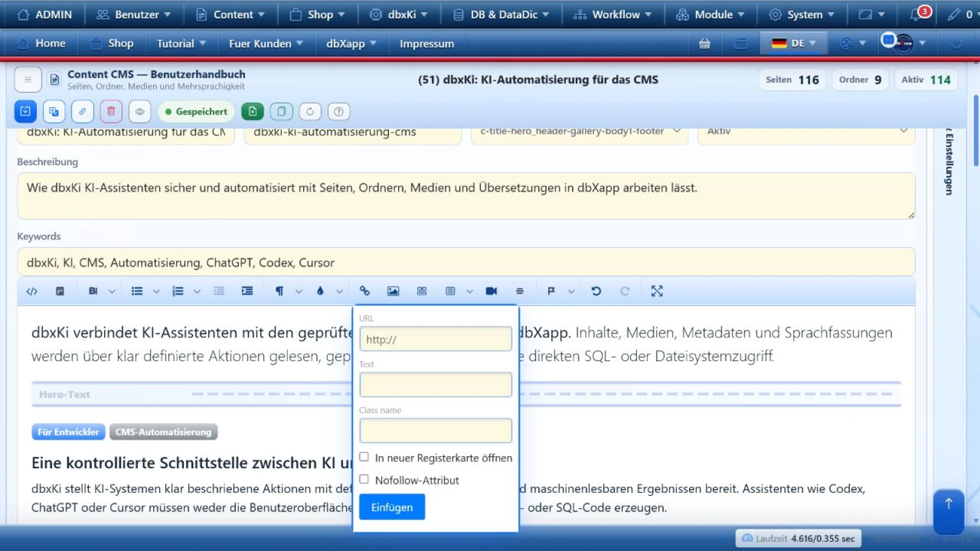Click the copy page icon button
Image resolution: width=980 pixels, height=551 pixels.
click(x=281, y=111)
